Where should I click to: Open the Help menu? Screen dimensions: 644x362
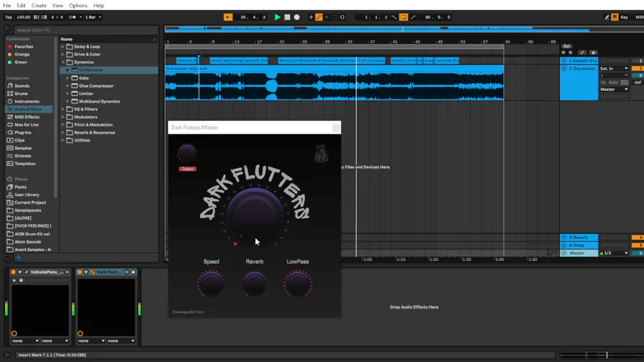pyautogui.click(x=99, y=5)
